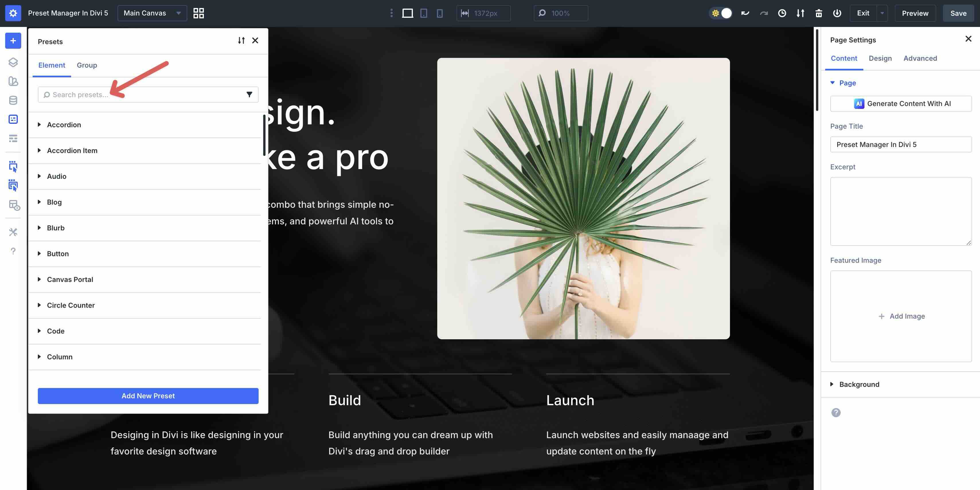
Task: Switch to the Group tab in Presets
Action: pyautogui.click(x=87, y=65)
